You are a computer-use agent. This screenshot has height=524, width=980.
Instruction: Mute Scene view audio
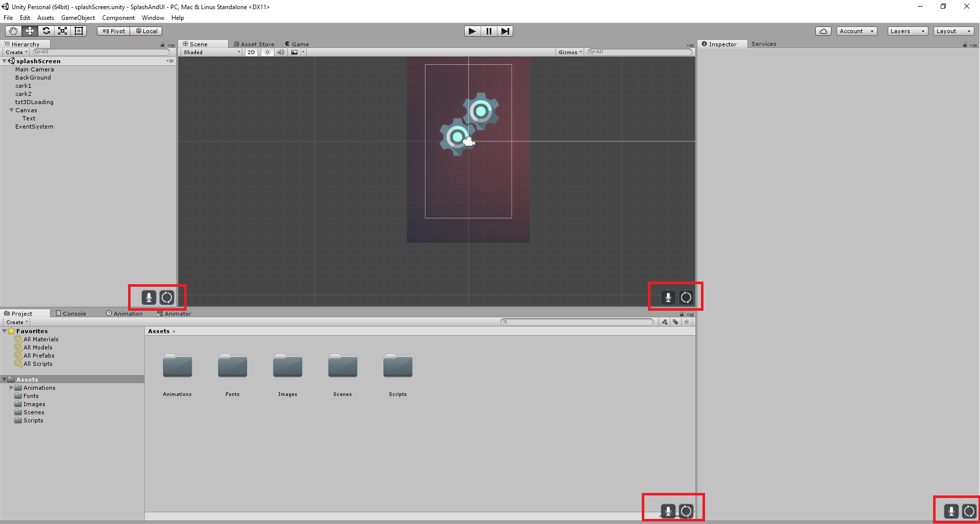281,52
